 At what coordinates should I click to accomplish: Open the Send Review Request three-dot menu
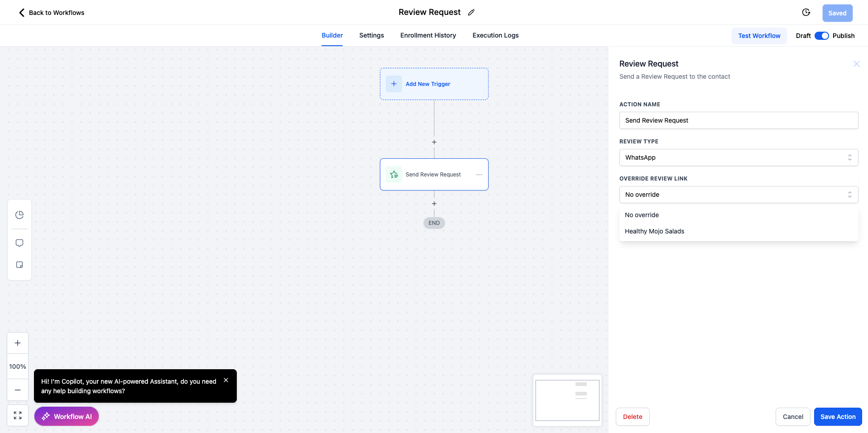pyautogui.click(x=479, y=175)
